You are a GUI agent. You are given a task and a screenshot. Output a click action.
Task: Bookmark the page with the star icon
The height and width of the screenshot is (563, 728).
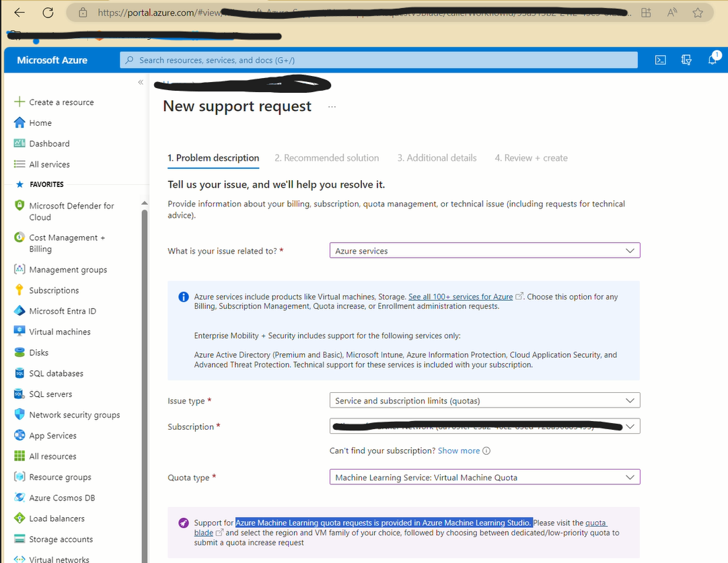(x=697, y=13)
